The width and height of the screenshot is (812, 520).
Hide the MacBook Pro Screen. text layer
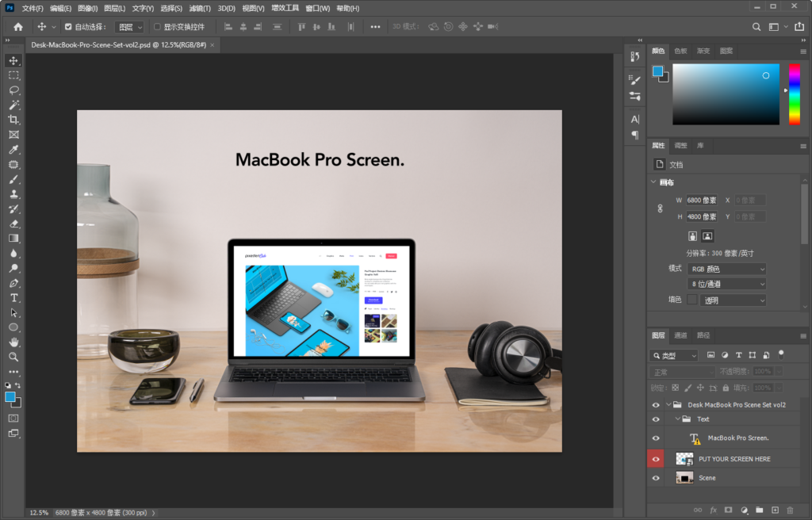point(656,438)
